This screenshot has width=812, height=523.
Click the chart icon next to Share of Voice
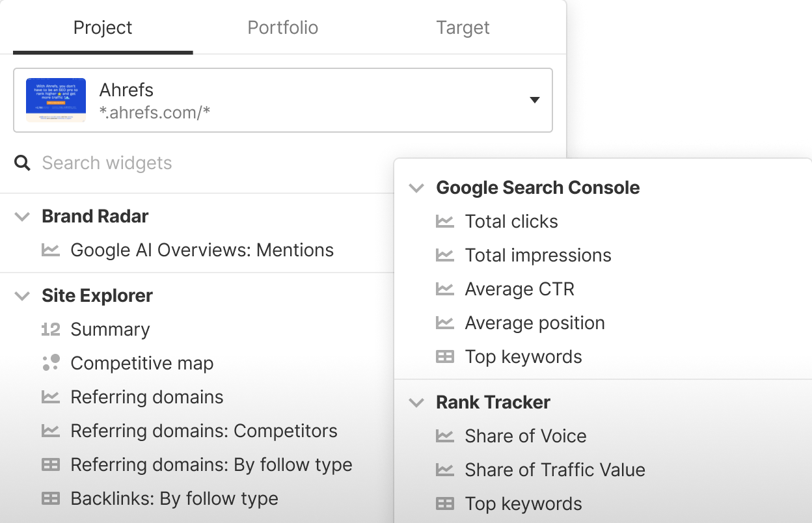(x=446, y=436)
